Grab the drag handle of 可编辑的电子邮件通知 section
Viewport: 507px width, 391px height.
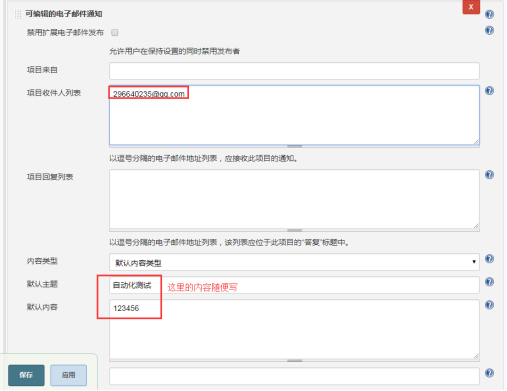tap(18, 14)
